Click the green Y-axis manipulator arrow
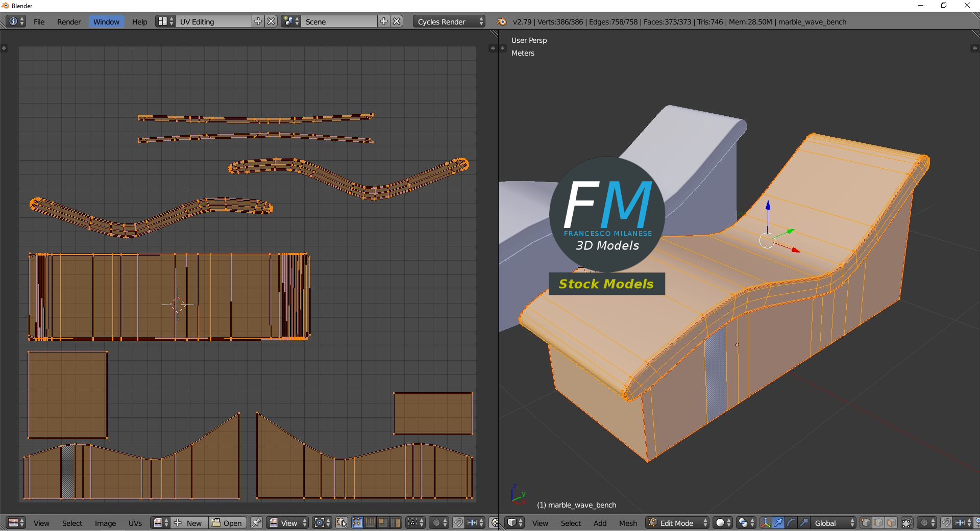Screen dimensions: 980x531 (x=790, y=232)
